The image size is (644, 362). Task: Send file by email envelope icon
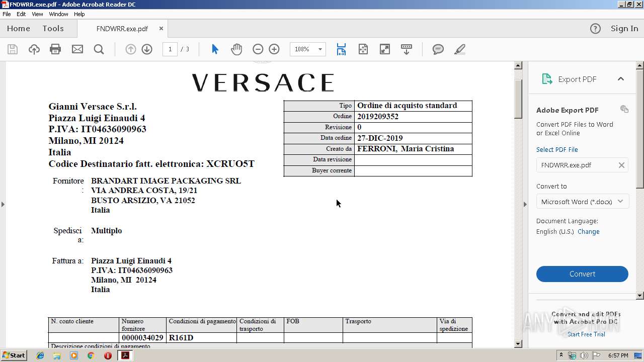pos(77,49)
